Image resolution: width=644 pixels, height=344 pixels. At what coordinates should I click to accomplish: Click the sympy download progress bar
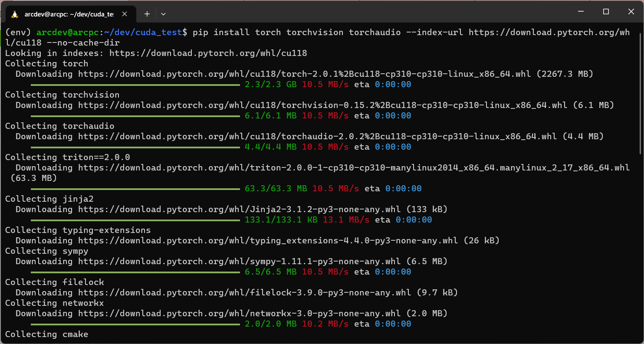(x=135, y=272)
